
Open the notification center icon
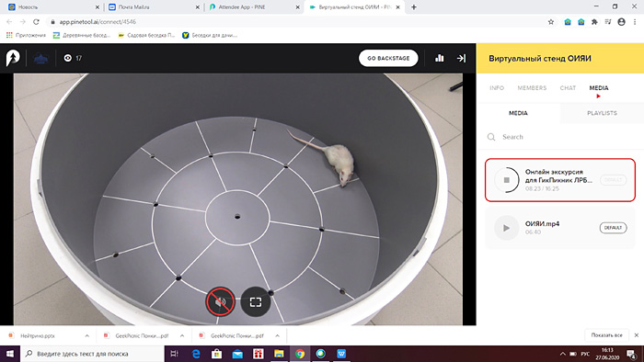(631, 354)
